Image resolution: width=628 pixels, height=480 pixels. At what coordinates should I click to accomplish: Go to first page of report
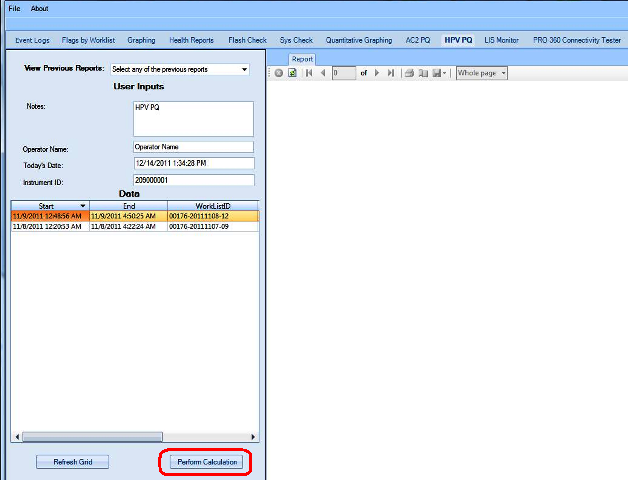coord(309,74)
